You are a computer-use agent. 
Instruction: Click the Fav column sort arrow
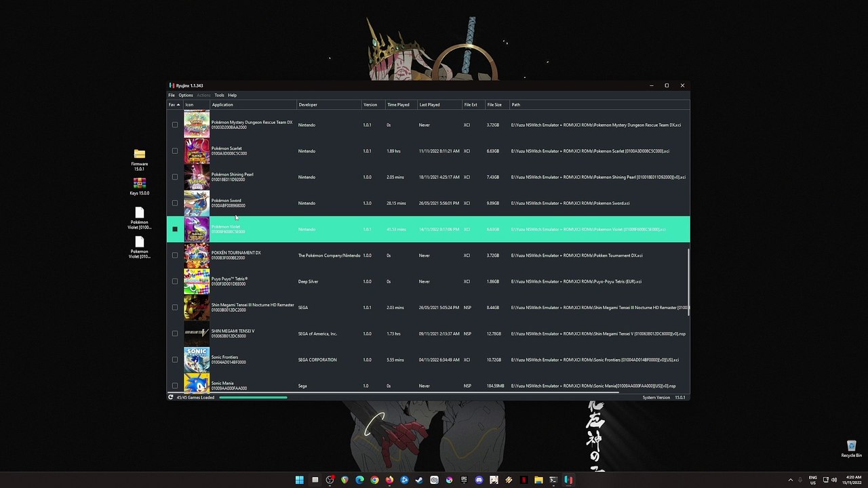click(x=178, y=104)
